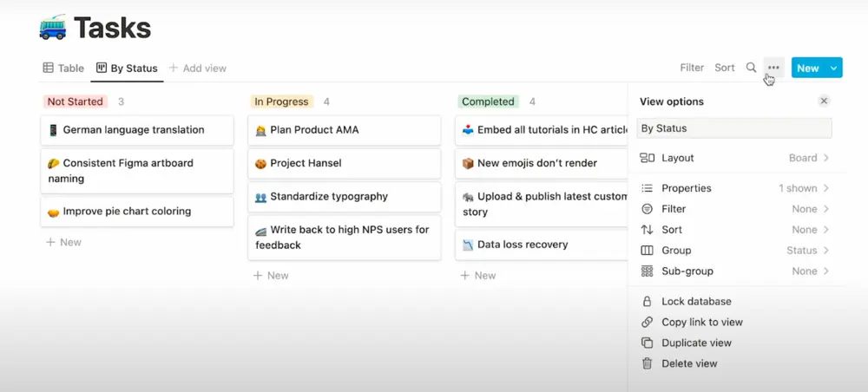
Task: Click the Delete view trash icon
Action: [x=647, y=363]
